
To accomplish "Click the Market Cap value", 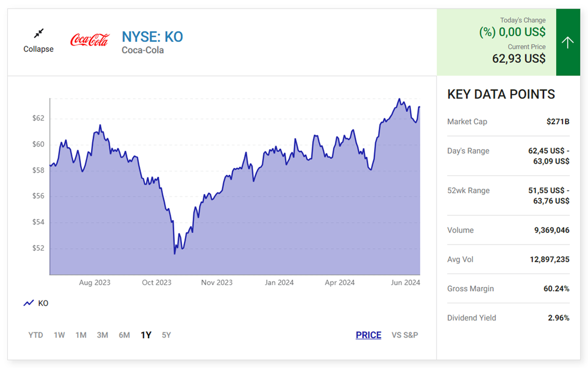I will click(558, 121).
